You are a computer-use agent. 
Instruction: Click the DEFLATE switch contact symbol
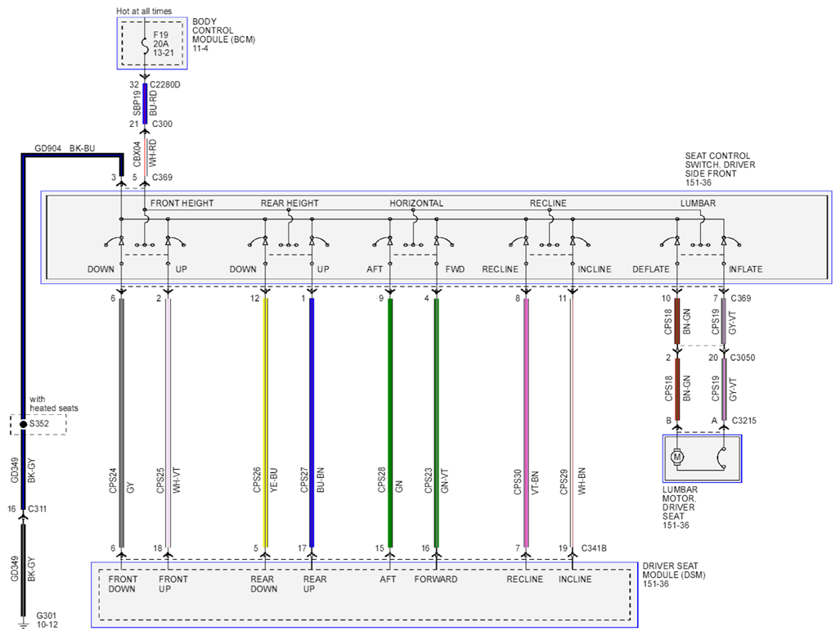(x=670, y=241)
